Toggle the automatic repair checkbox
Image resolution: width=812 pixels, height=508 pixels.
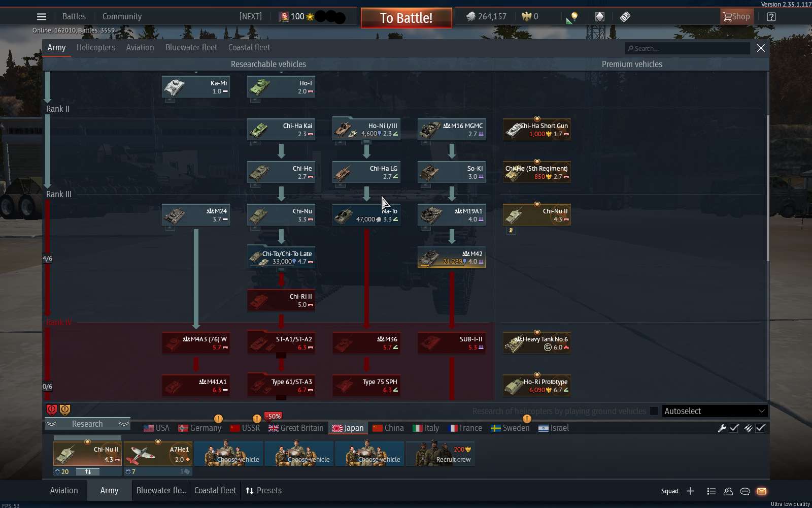coord(734,428)
